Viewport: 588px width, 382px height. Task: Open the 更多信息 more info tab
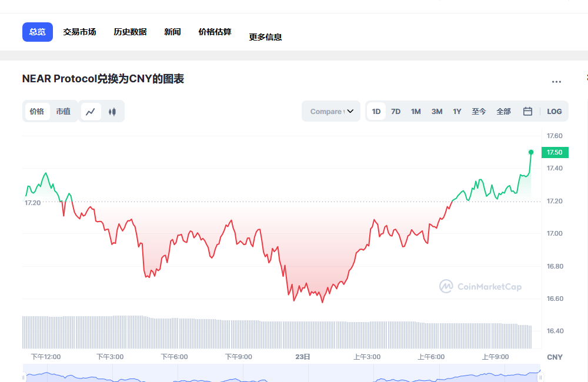tap(266, 37)
